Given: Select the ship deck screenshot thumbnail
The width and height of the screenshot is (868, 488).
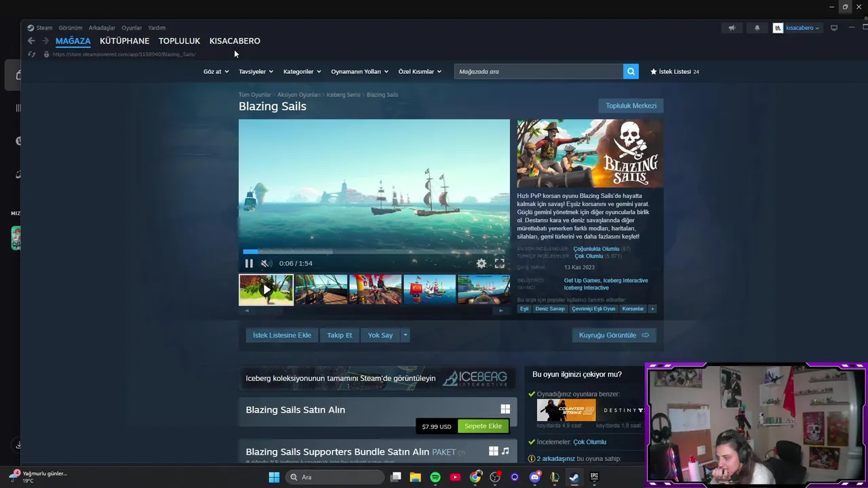Looking at the screenshot, I should click(321, 289).
